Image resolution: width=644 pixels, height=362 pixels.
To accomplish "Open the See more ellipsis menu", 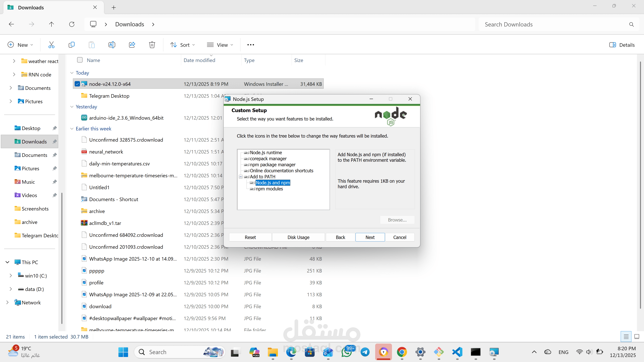I will tap(251, 45).
